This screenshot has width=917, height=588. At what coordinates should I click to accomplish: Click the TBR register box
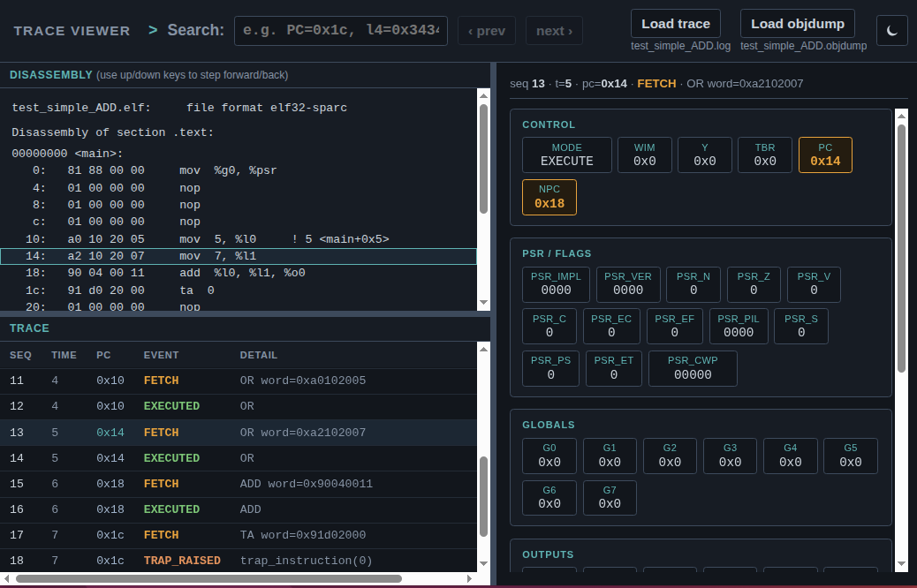pos(765,155)
